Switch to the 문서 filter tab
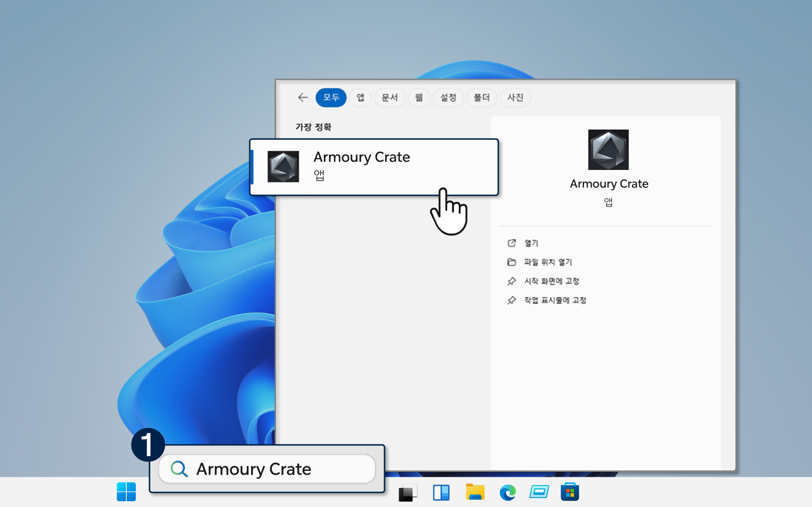Image resolution: width=812 pixels, height=507 pixels. click(390, 97)
